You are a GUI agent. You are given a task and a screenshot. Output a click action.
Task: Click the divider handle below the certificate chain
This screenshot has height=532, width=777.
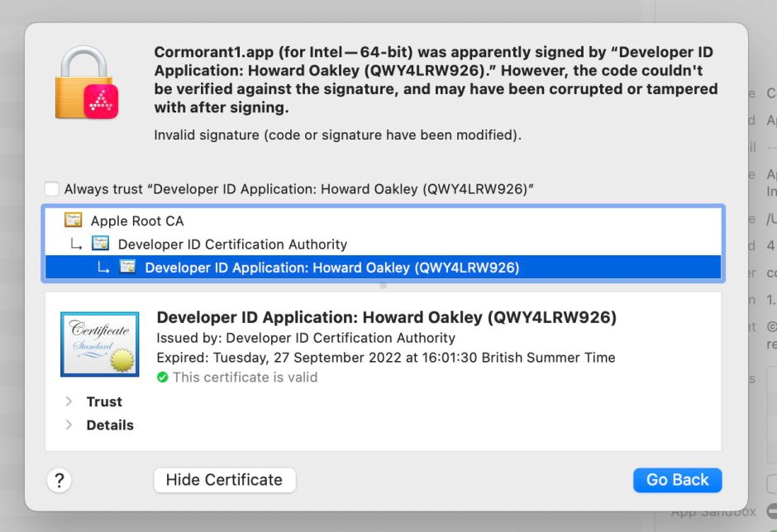click(383, 285)
